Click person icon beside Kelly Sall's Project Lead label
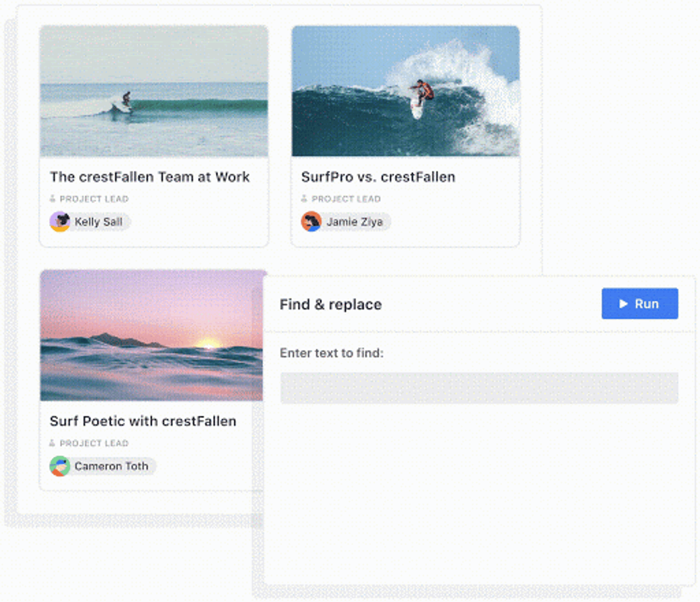This screenshot has width=700, height=602. pos(52,199)
